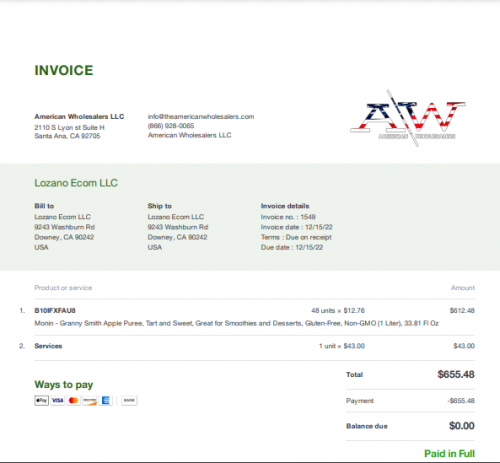
Task: Select the Product or service column header
Action: click(x=63, y=288)
